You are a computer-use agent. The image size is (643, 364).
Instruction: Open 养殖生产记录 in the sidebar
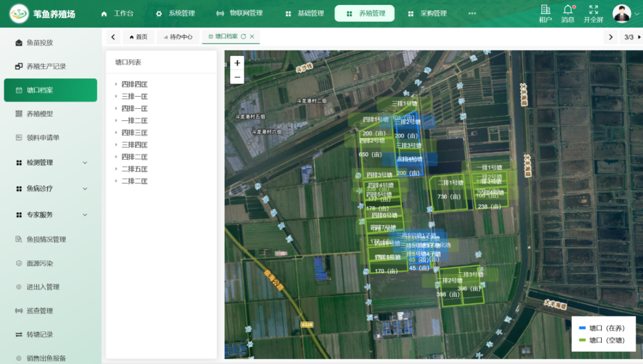46,66
